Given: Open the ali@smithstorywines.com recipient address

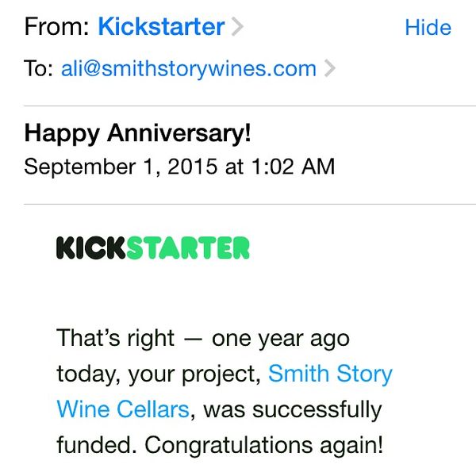Looking at the screenshot, I should point(189,68).
